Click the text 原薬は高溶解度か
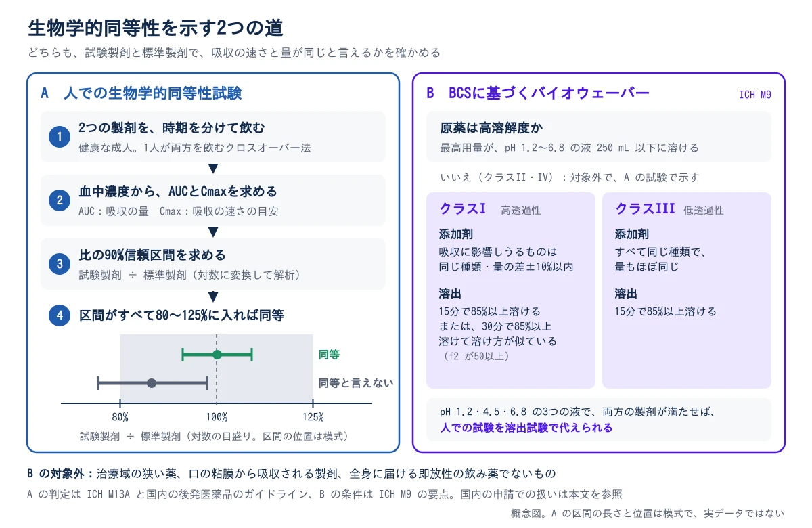This screenshot has height=528, width=812. [x=491, y=128]
